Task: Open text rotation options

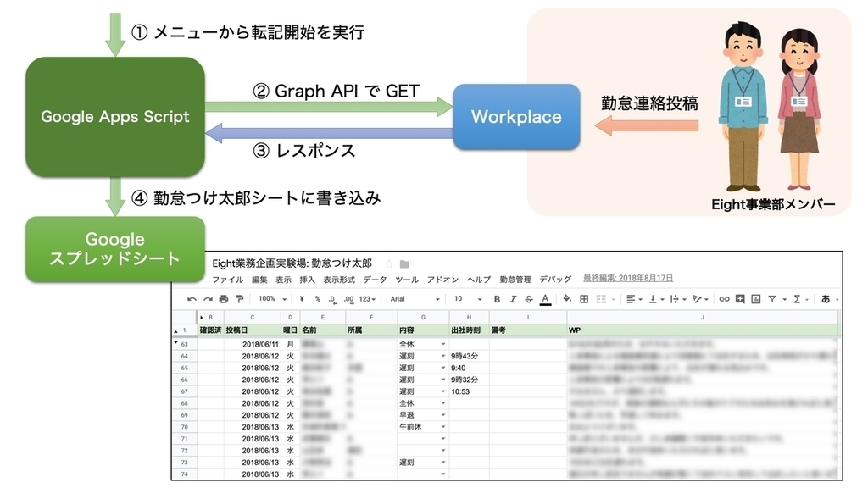Action: [x=700, y=299]
